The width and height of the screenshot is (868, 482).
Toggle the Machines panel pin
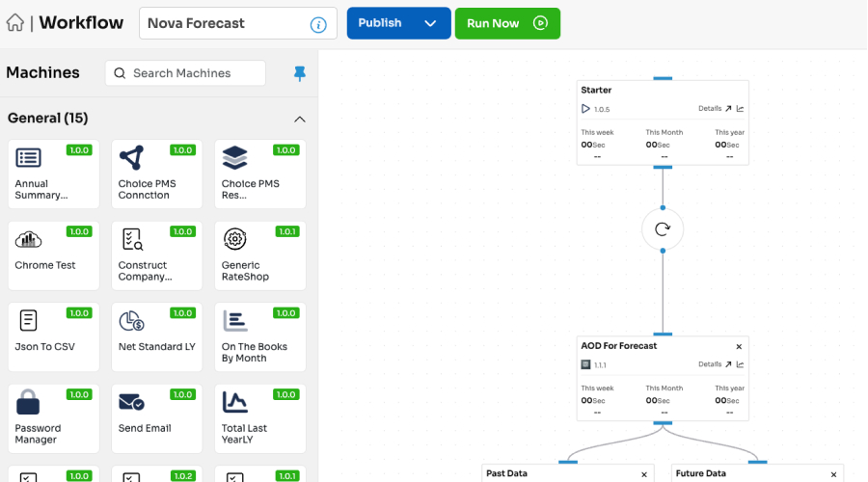click(x=300, y=73)
